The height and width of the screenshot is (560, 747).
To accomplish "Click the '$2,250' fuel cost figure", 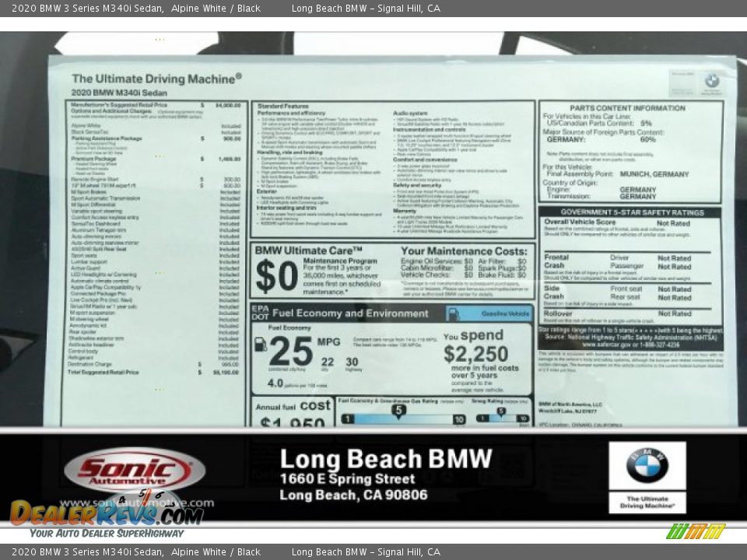I will point(475,354).
